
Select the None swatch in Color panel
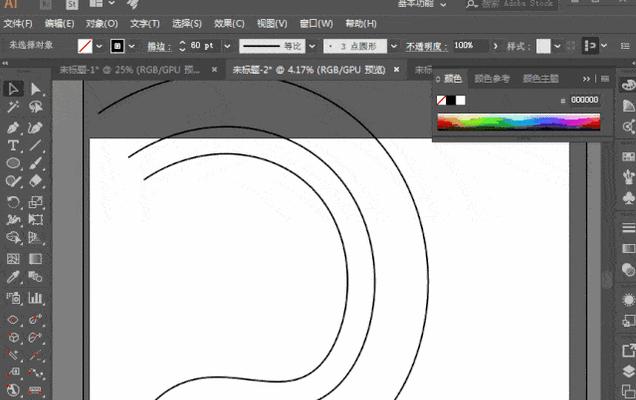click(x=441, y=100)
